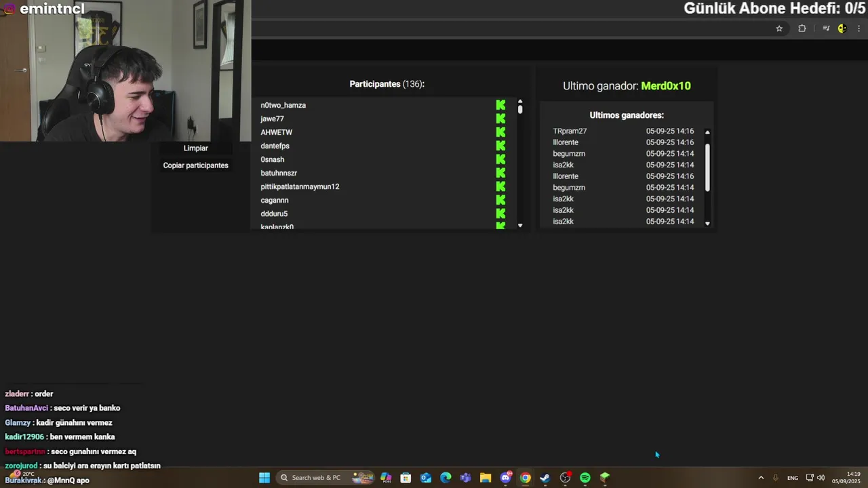Click winner TRpram27 in Ultimos ganadores
Image resolution: width=868 pixels, height=488 pixels.
(570, 131)
